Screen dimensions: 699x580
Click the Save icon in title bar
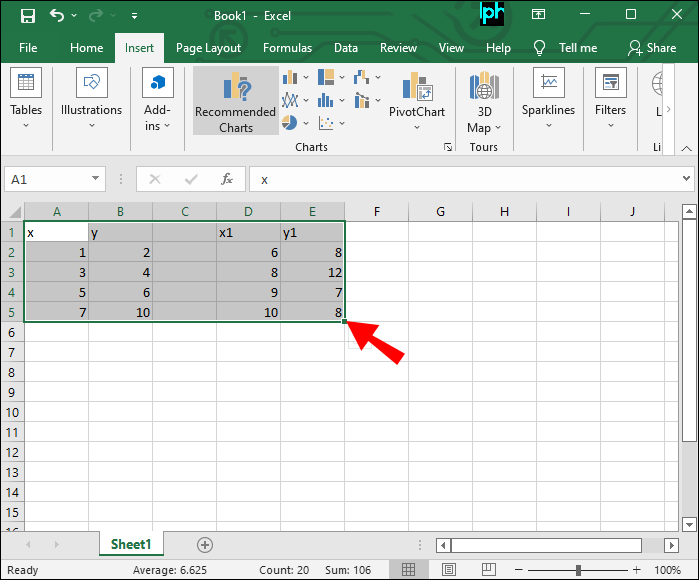click(x=28, y=16)
